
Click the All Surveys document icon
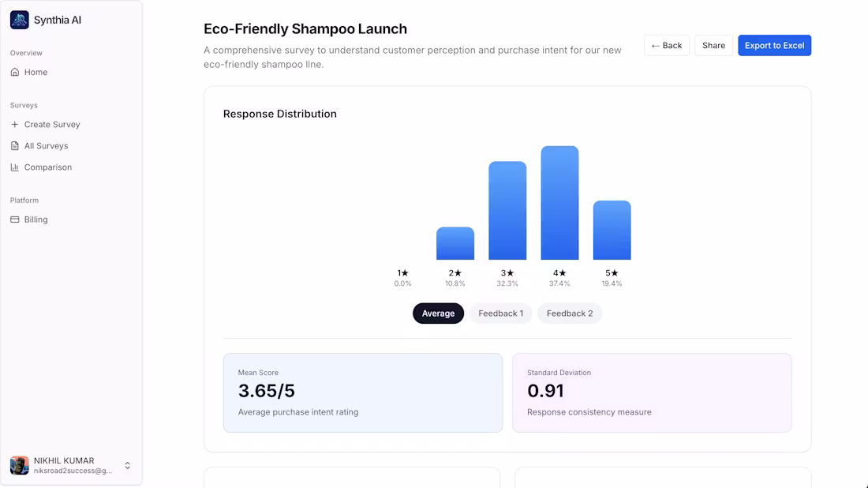(15, 145)
